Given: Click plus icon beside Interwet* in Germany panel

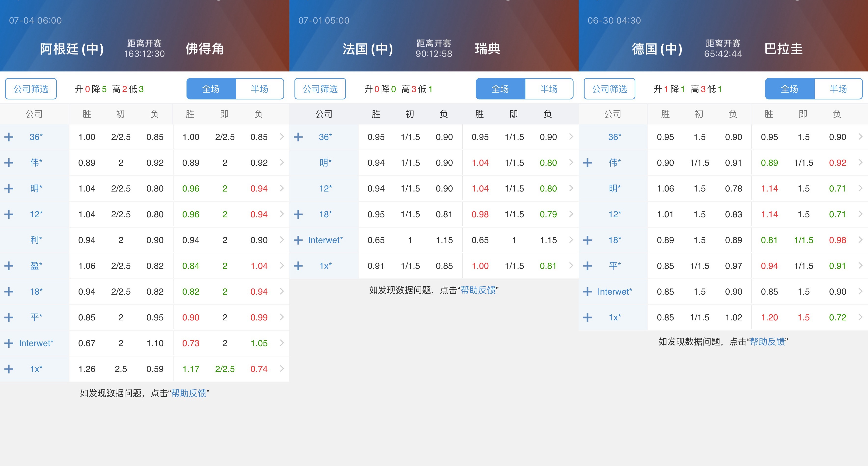Looking at the screenshot, I should coord(587,292).
